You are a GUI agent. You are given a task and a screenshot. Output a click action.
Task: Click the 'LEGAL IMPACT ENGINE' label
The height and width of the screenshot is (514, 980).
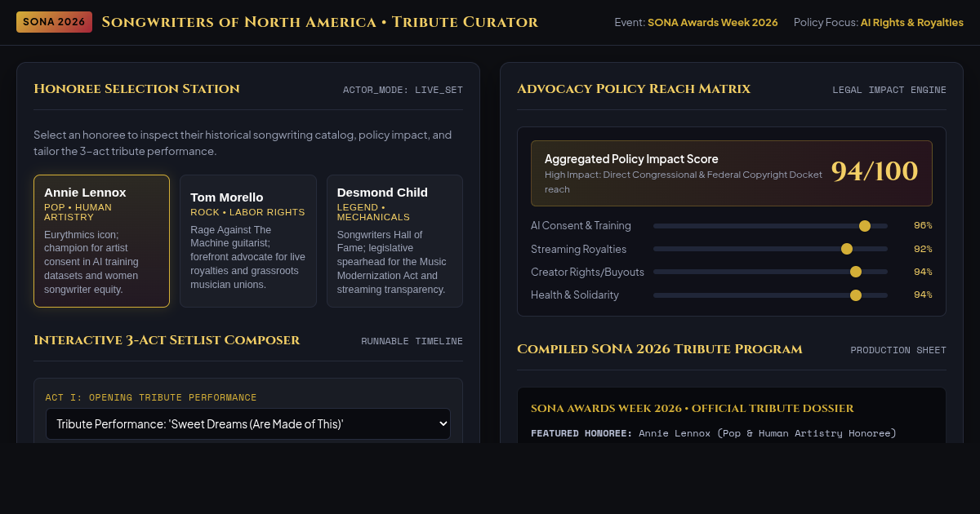pyautogui.click(x=889, y=90)
